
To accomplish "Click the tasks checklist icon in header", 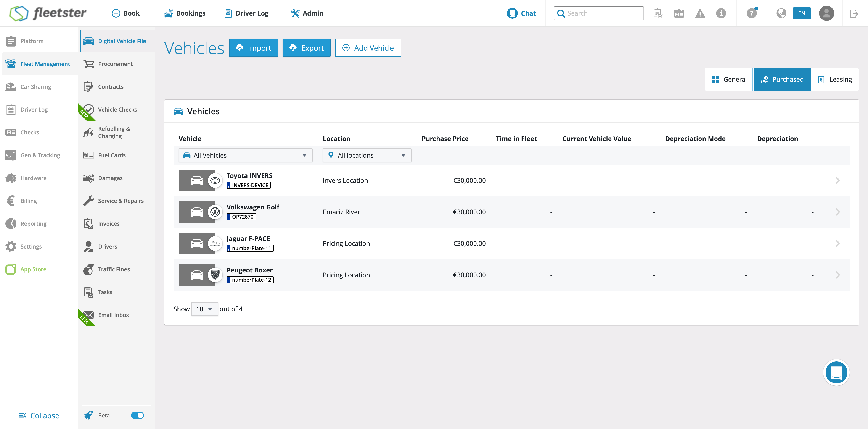I will (x=658, y=13).
